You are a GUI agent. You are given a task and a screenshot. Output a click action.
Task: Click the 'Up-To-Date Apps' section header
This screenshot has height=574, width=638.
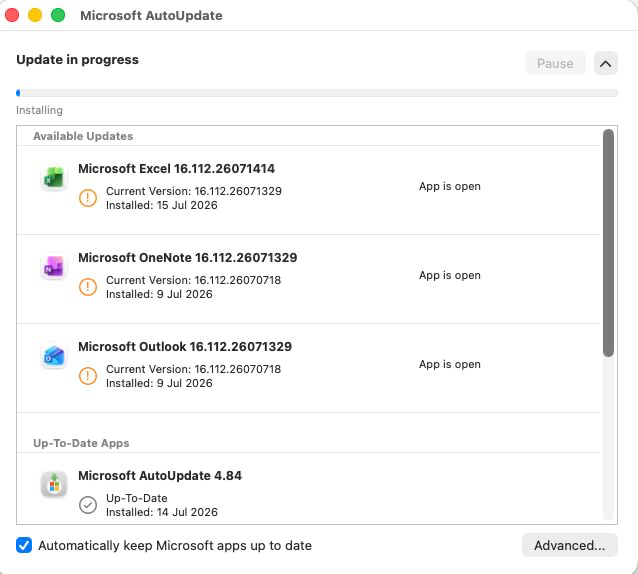81,443
